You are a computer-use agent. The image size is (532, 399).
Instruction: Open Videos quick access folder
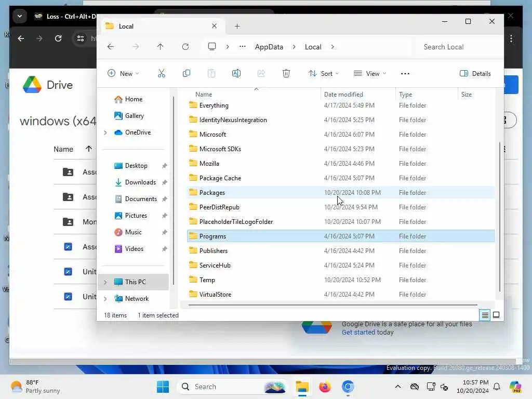pyautogui.click(x=133, y=249)
